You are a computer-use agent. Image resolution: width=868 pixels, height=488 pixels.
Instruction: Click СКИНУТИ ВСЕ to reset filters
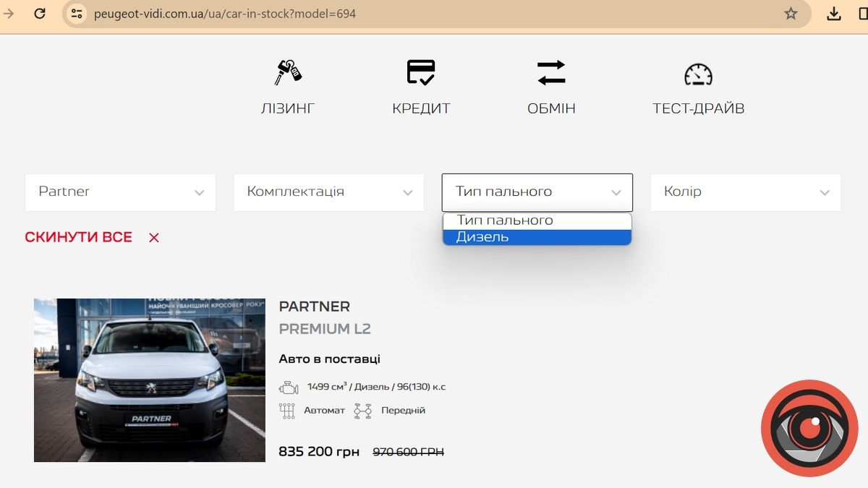click(x=78, y=236)
